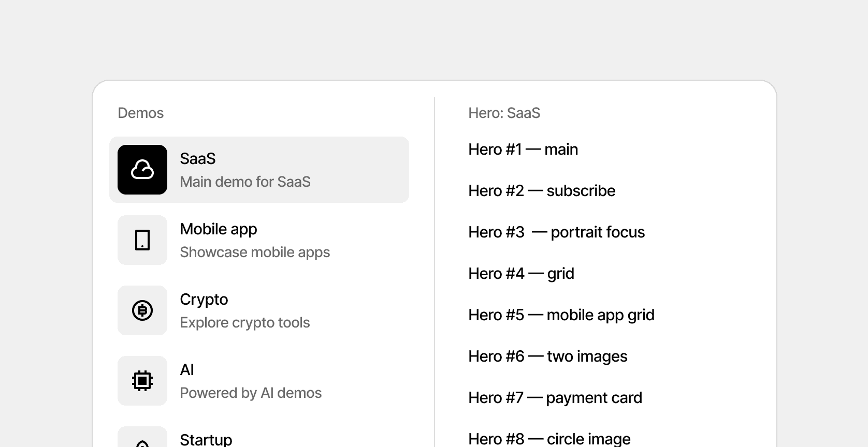Open Hero #5 — mobile app grid
The image size is (868, 447).
tap(561, 315)
